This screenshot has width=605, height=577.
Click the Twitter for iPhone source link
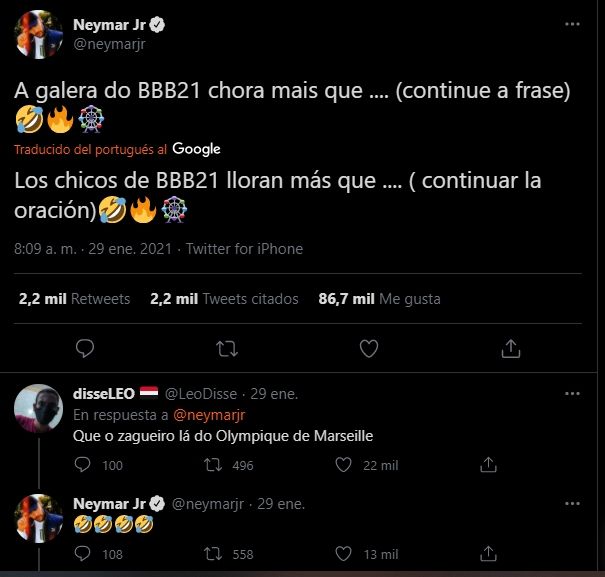244,248
